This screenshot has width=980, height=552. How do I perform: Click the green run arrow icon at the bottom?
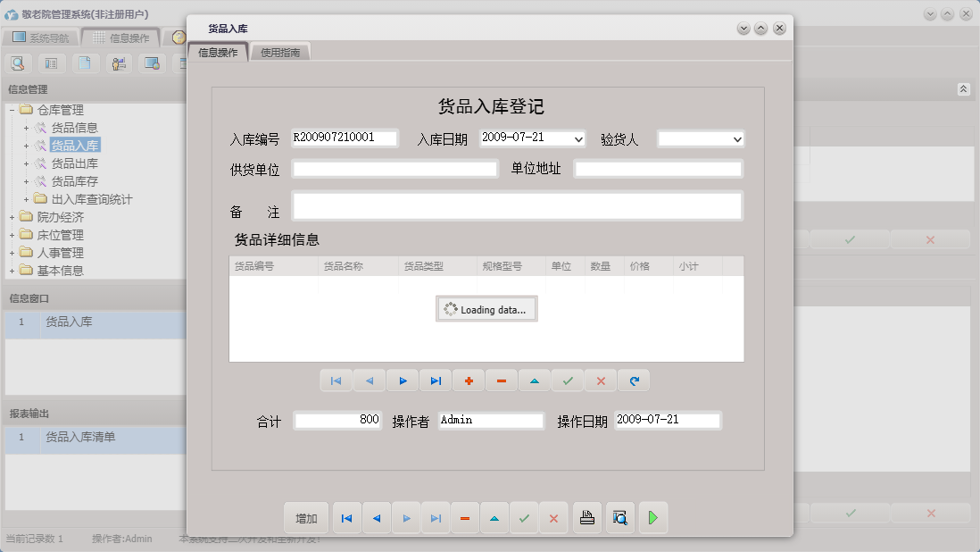(x=652, y=517)
